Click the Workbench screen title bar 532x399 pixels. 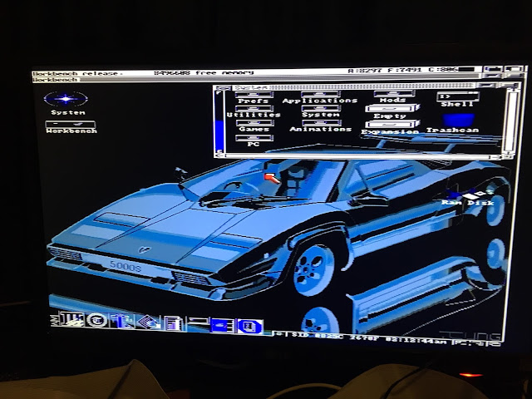coord(258,72)
